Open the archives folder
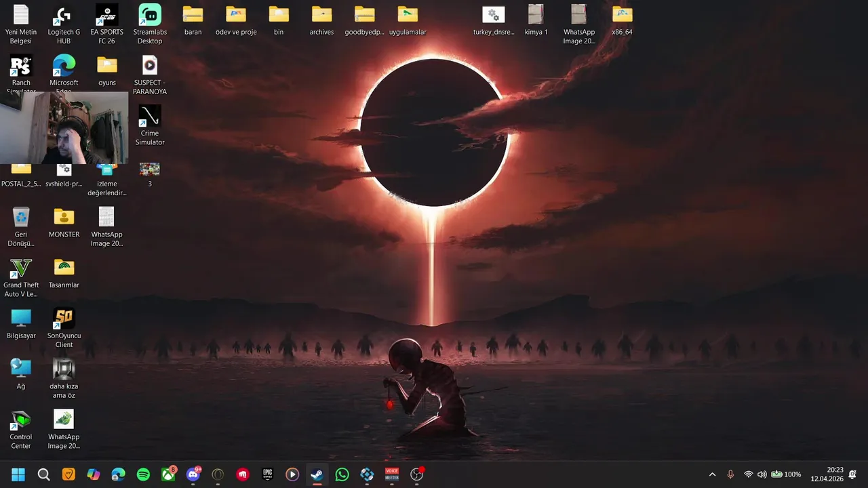The width and height of the screenshot is (868, 488). [321, 20]
